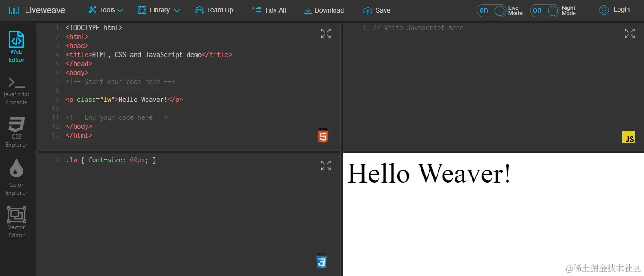This screenshot has height=276, width=644.
Task: Expand the JavaScript pane to fullscreen
Action: point(629,33)
